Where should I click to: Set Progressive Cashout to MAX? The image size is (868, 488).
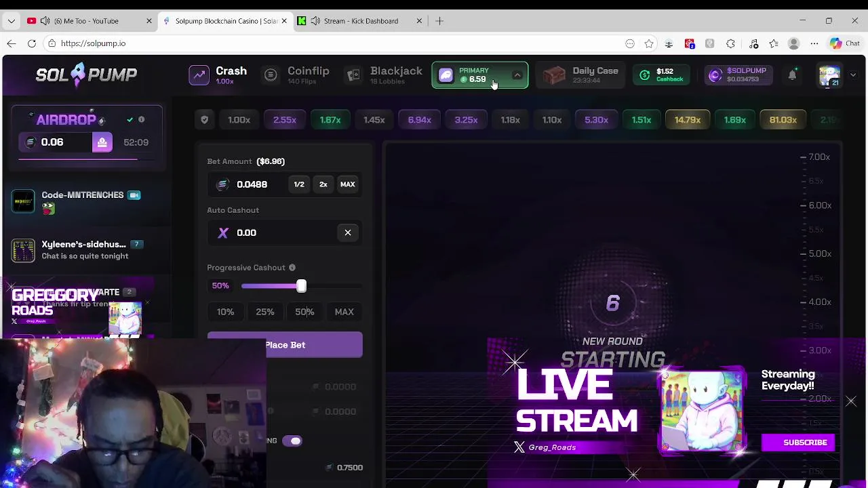[x=344, y=312]
